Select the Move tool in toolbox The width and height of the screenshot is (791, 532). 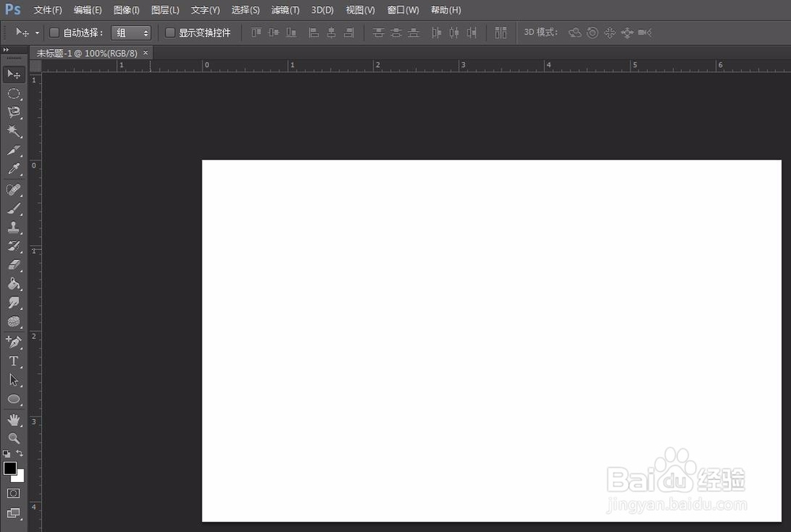(x=13, y=74)
